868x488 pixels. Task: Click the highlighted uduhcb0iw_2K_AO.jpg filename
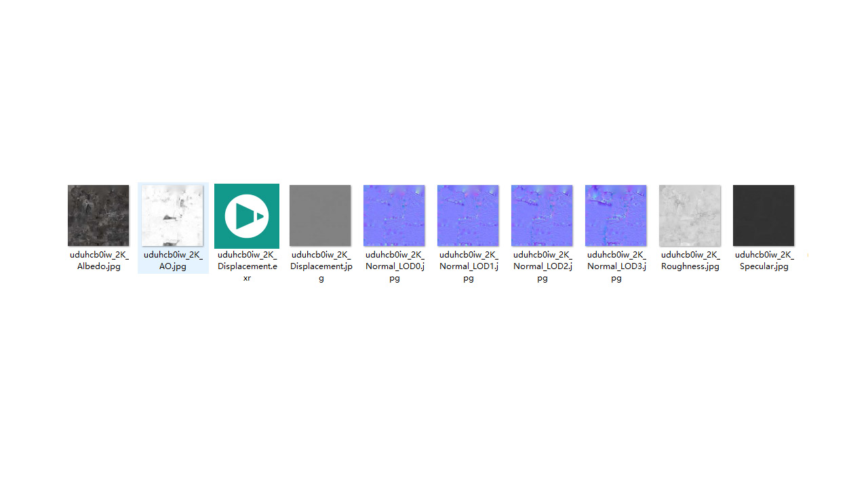coord(173,261)
